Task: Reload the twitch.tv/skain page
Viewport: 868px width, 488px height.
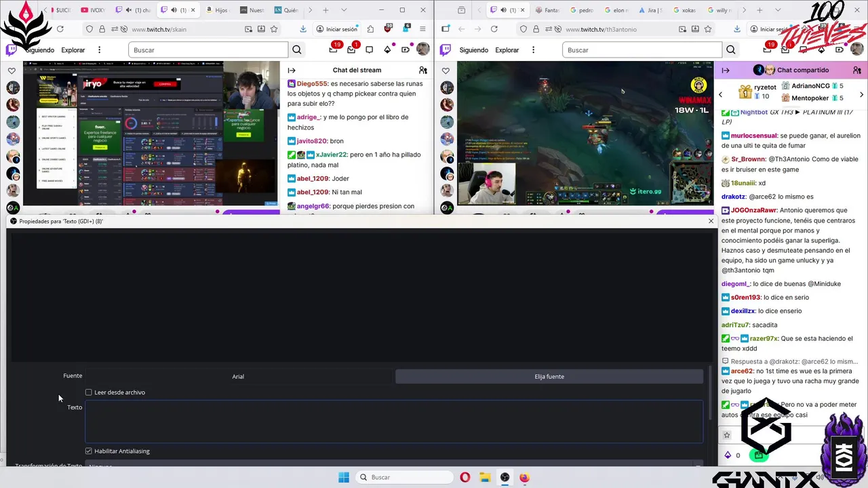Action: click(60, 29)
